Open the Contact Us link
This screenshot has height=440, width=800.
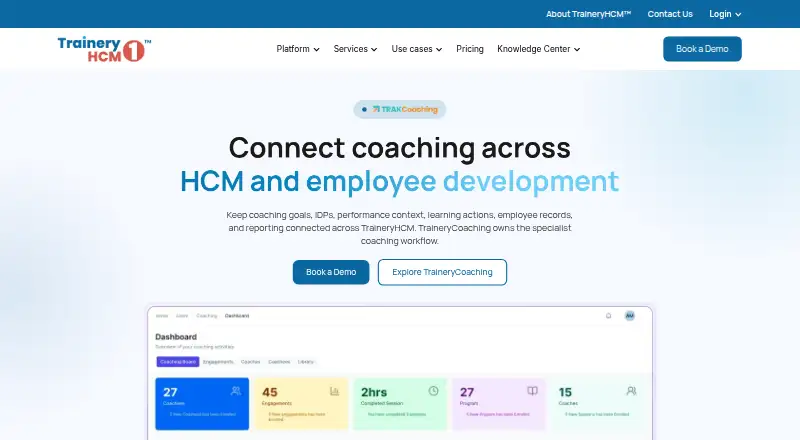tap(670, 14)
